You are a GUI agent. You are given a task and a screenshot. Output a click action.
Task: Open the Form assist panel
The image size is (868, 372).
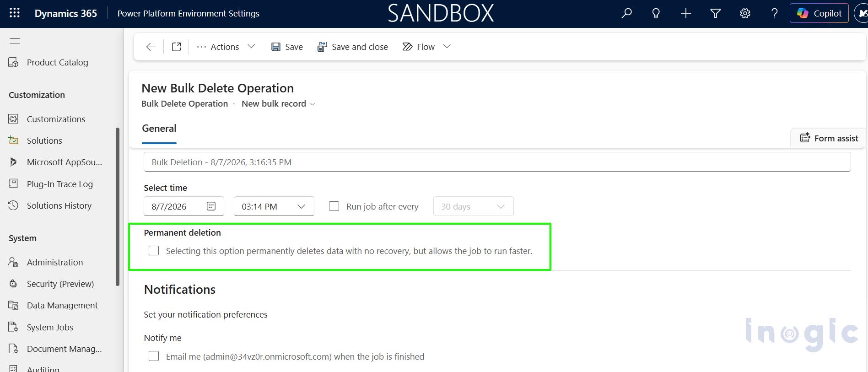829,138
